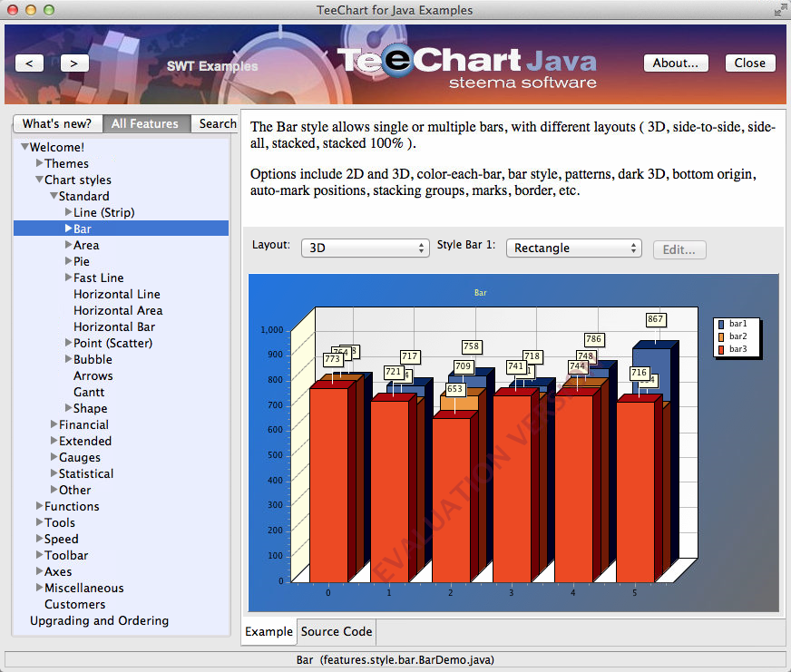Go forward with the '>' navigation button
Viewport: 791px width, 672px height.
[x=74, y=63]
